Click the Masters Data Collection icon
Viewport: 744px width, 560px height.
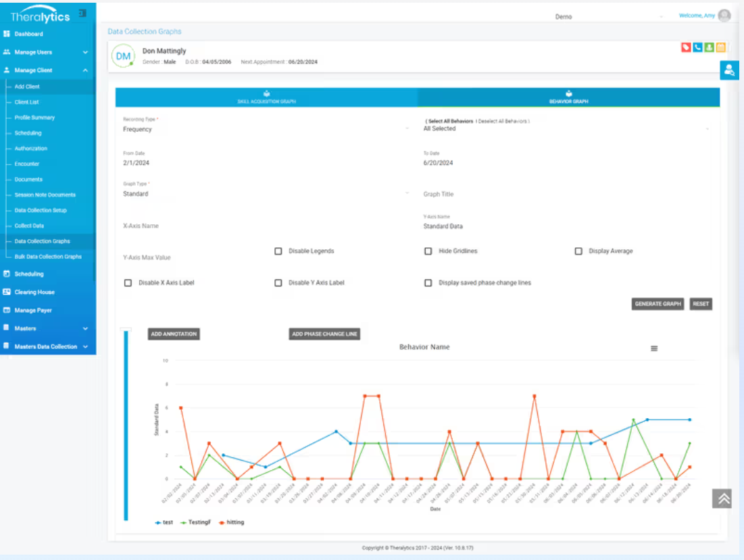7,346
